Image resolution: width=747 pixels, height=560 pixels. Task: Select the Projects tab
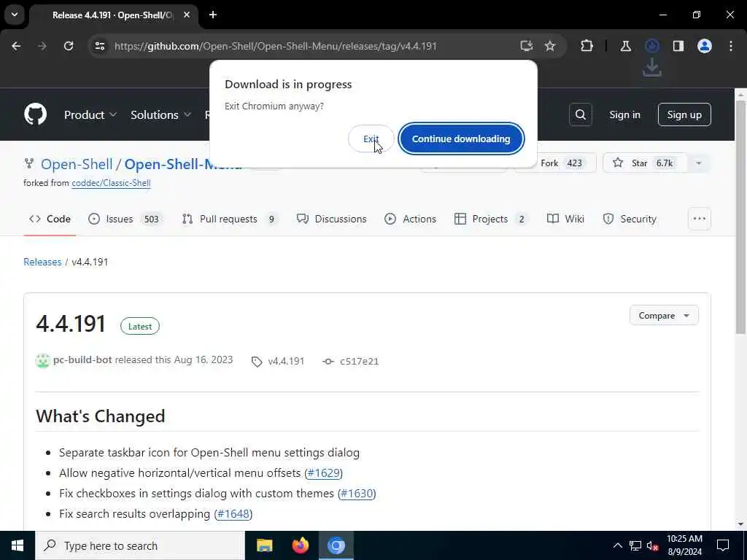(x=491, y=219)
